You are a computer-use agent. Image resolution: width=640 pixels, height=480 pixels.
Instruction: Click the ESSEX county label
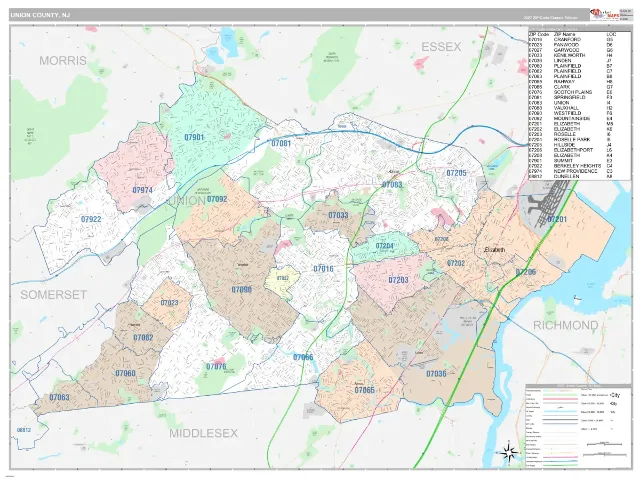click(x=441, y=47)
